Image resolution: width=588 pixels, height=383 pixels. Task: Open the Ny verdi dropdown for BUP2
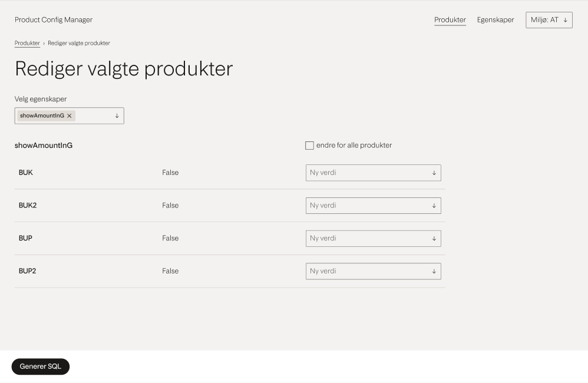coord(373,271)
